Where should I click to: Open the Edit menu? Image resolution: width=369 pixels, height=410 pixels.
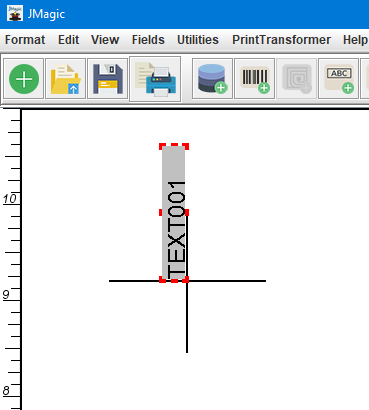69,40
